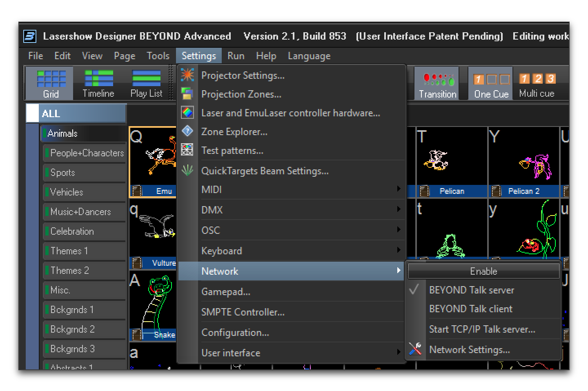Expand the Network submenu arrow
This screenshot has height=391, width=588.
(x=399, y=270)
